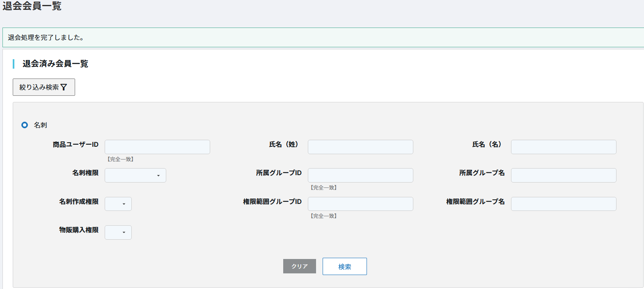The width and height of the screenshot is (644, 289).
Task: Open the 名刺権限 dropdown
Action: coord(135,176)
